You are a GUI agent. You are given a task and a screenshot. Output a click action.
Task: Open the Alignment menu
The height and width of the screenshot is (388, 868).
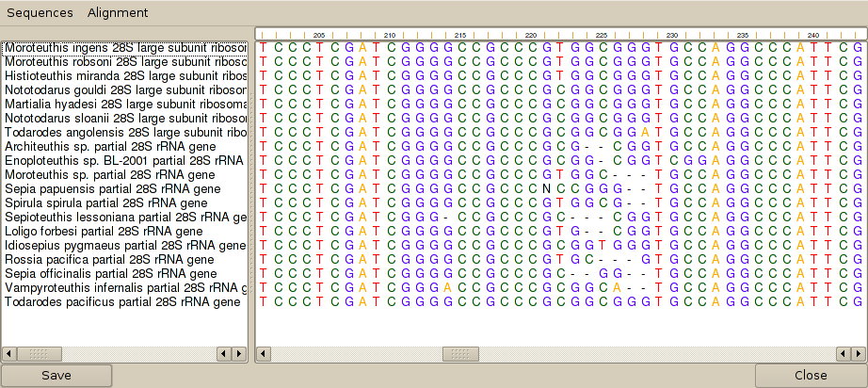[118, 13]
